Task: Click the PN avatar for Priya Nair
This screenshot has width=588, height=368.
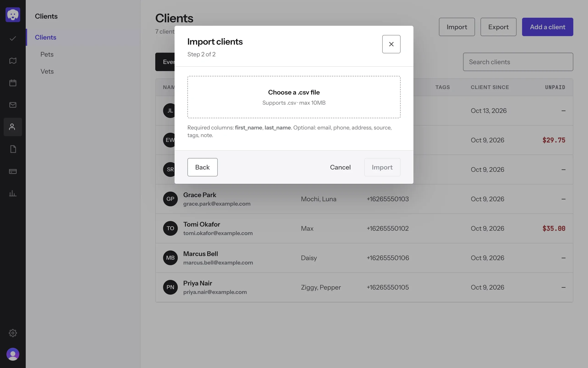Action: (x=170, y=287)
